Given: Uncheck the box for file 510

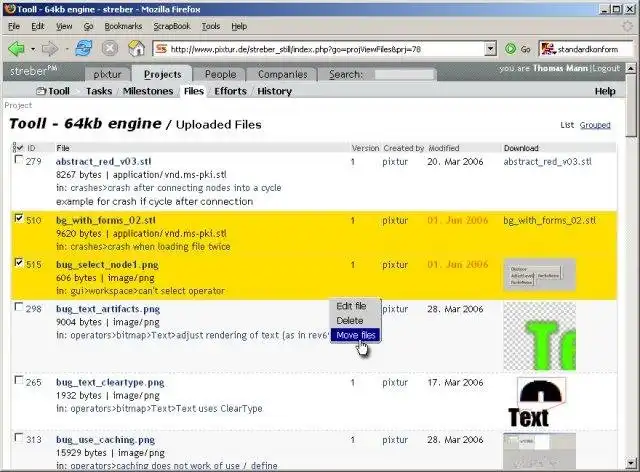Looking at the screenshot, I should click(18, 218).
